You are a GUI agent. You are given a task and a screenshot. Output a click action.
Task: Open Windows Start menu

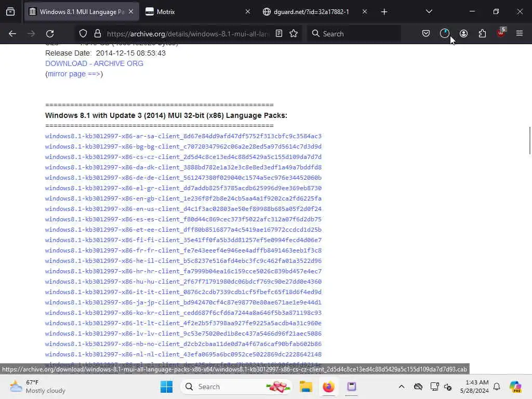[166, 387]
